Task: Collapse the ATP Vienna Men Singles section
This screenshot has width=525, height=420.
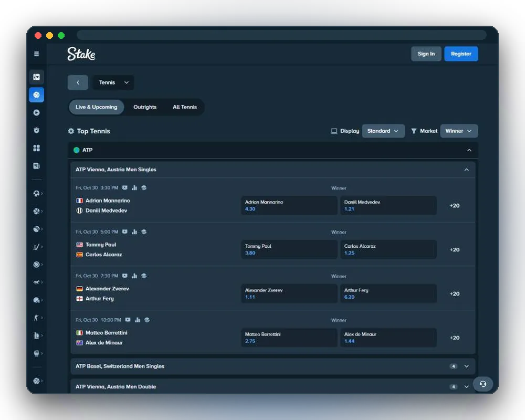Action: coord(466,170)
